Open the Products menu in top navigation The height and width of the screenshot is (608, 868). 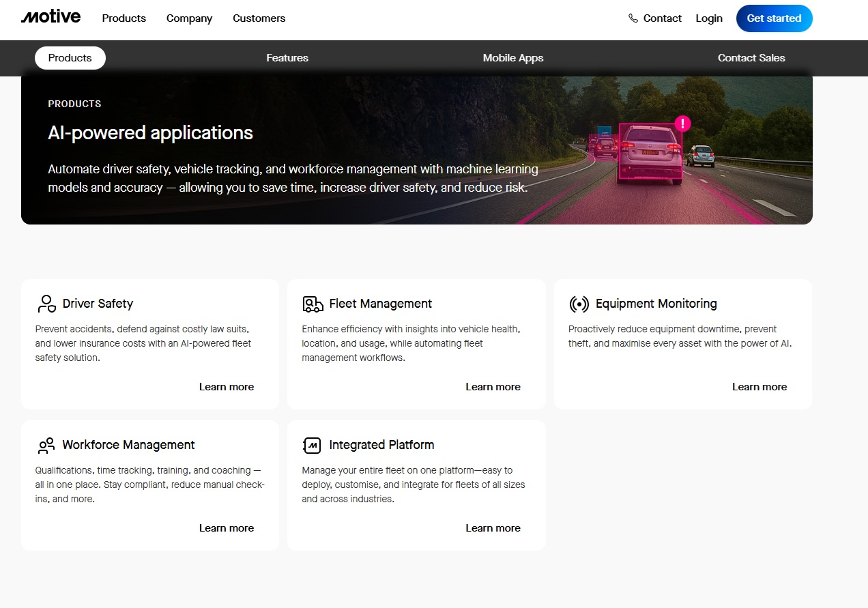click(x=124, y=18)
